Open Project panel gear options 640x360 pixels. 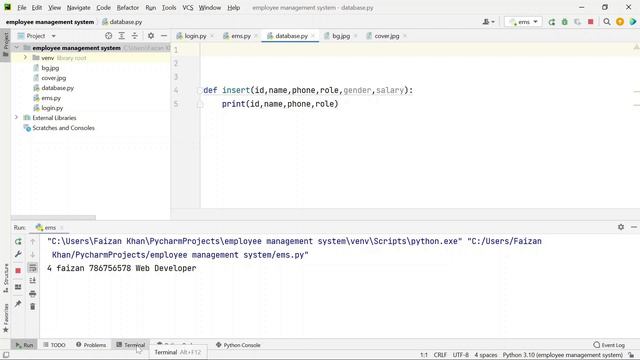[151, 36]
